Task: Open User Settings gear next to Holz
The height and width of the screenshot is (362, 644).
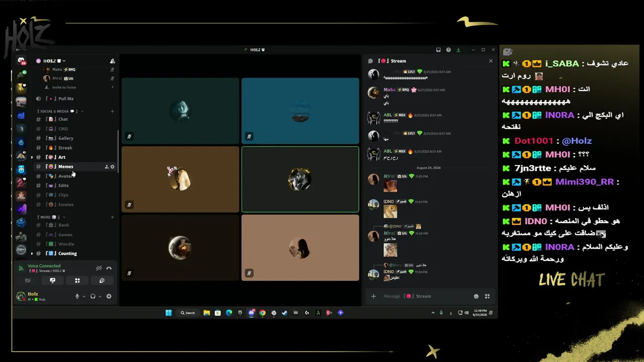Action: coord(109,297)
